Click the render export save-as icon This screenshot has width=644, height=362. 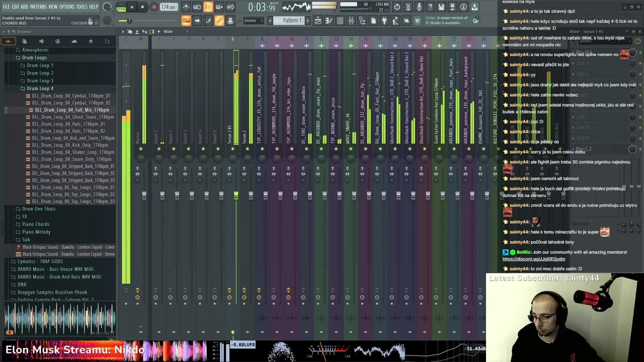(452, 7)
